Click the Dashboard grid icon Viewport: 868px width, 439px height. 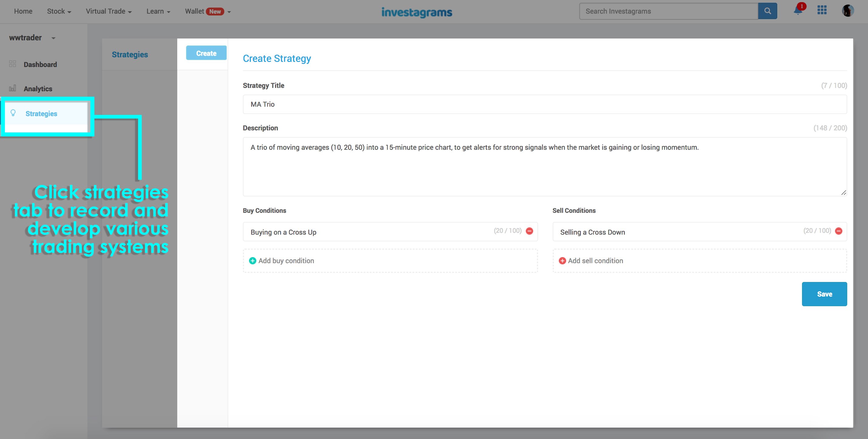(x=12, y=64)
